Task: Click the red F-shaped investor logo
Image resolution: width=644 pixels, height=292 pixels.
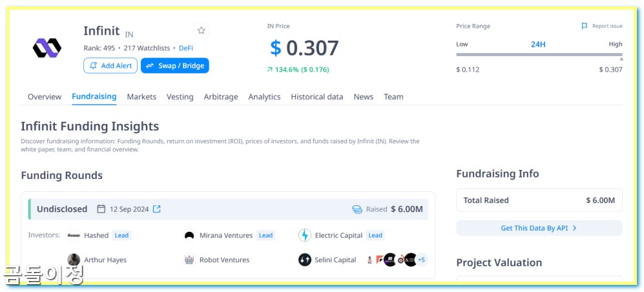Action: pos(380,260)
